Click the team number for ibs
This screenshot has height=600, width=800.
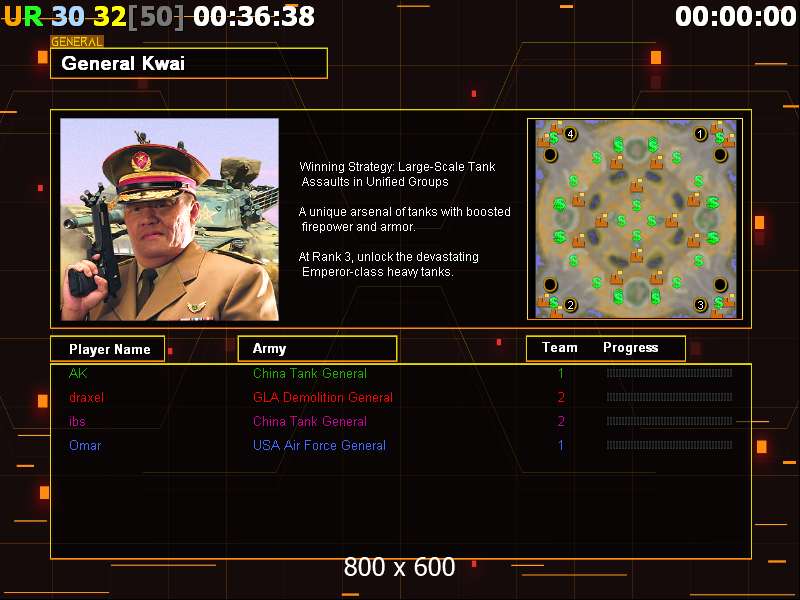pos(561,421)
